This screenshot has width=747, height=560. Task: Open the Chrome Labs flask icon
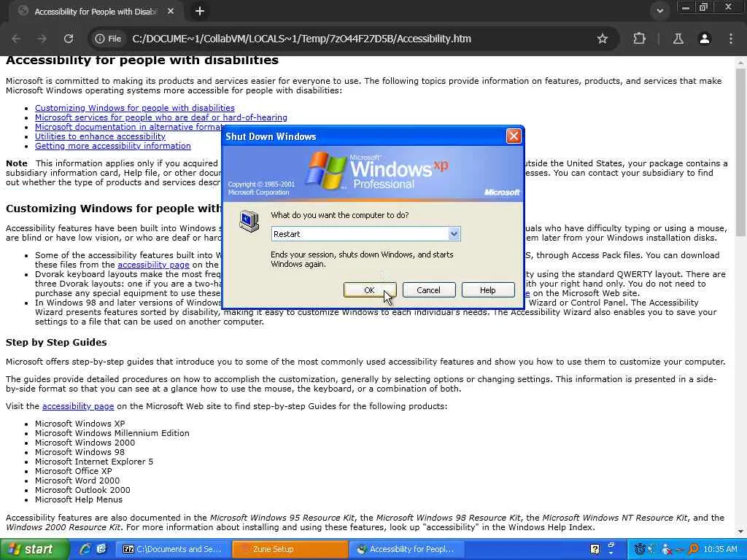pyautogui.click(x=678, y=39)
